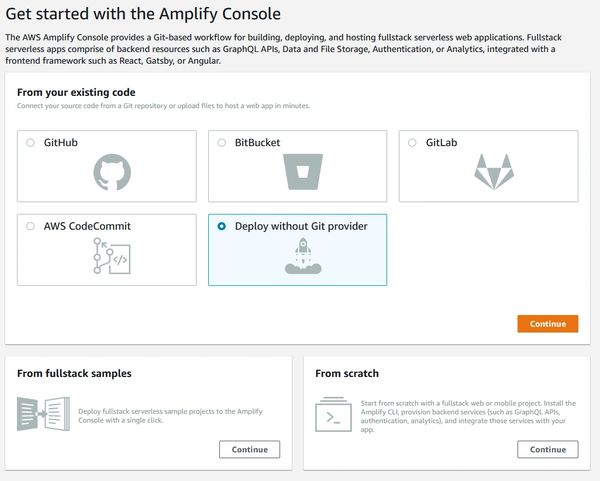Click the From scratch heading
Screen dimensions: 600x481
tap(347, 374)
